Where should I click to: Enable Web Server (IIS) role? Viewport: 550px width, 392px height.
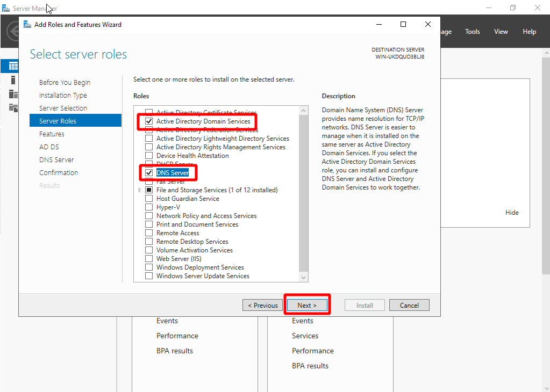coord(149,258)
